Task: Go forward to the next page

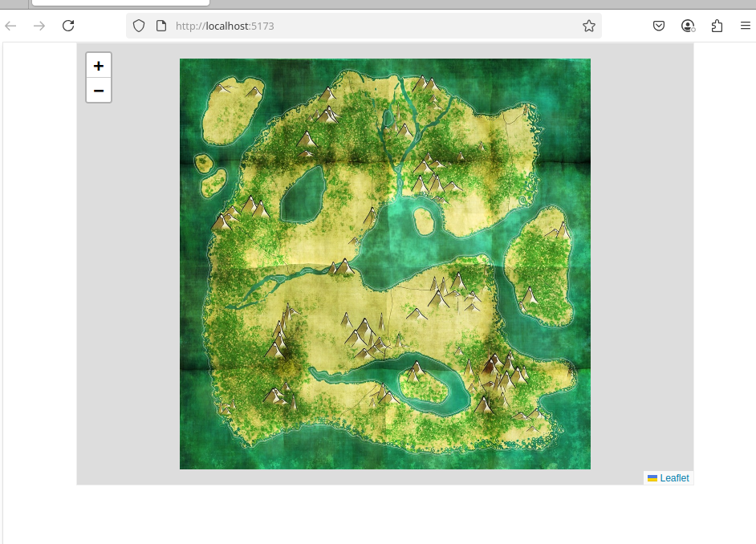Action: (39, 26)
